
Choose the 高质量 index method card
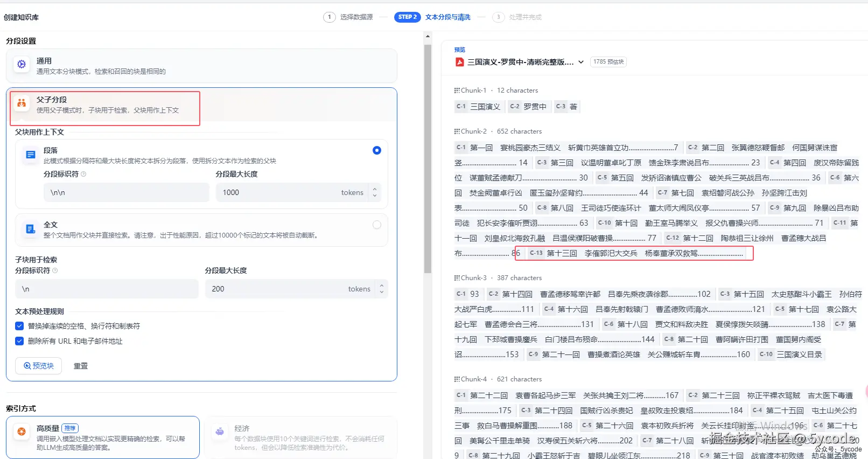(103, 437)
